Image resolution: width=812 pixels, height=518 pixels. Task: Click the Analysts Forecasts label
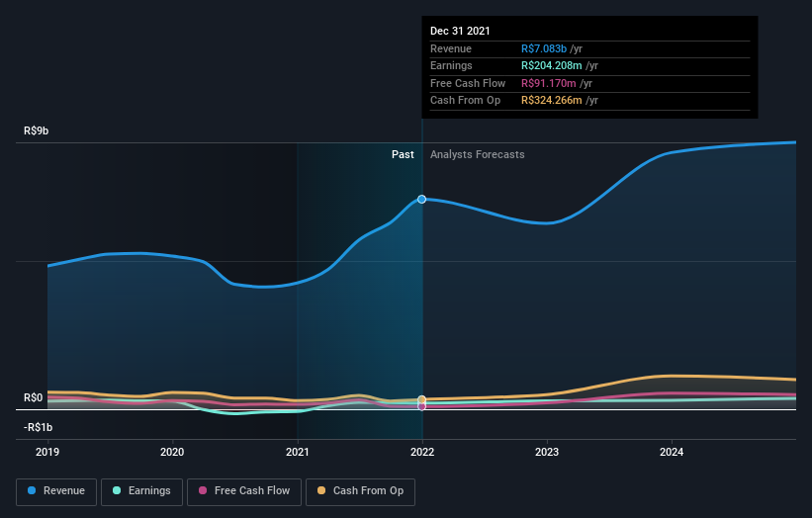coord(478,154)
